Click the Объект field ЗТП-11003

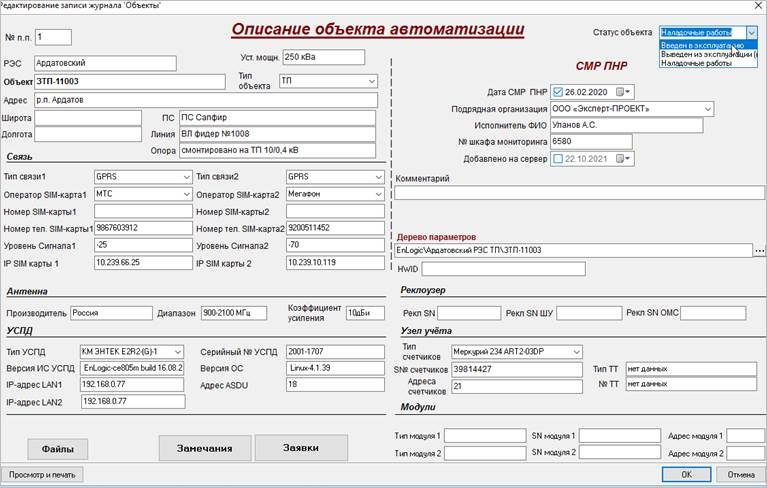130,82
